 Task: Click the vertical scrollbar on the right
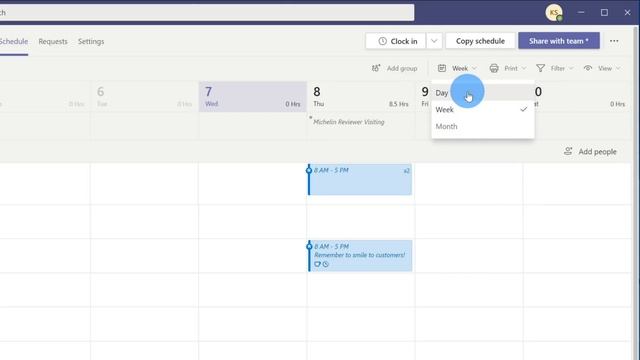(636, 192)
